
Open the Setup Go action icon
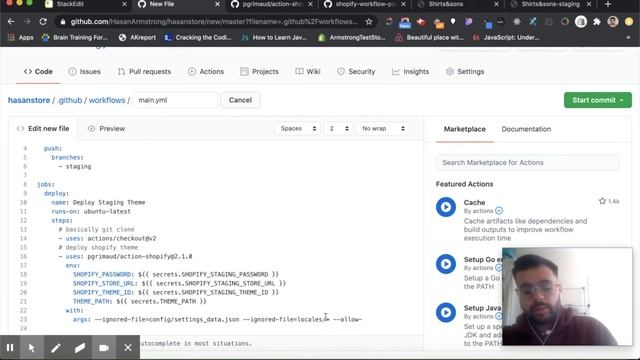click(x=446, y=264)
